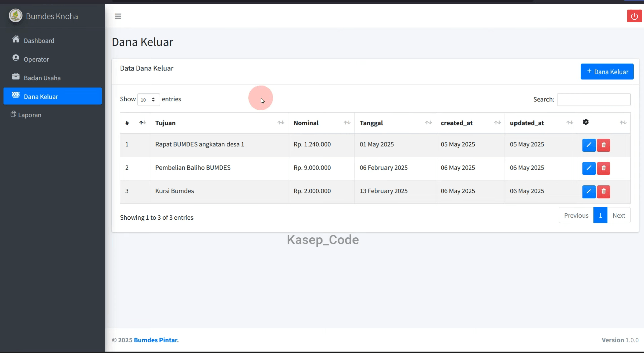
Task: Click the Rp. 2.000.000 nominal cell
Action: (x=321, y=192)
